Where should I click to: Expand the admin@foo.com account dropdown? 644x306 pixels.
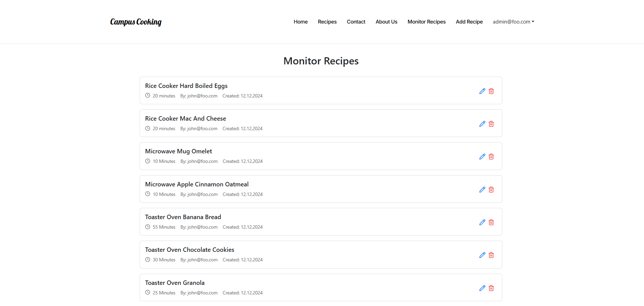coord(513,22)
